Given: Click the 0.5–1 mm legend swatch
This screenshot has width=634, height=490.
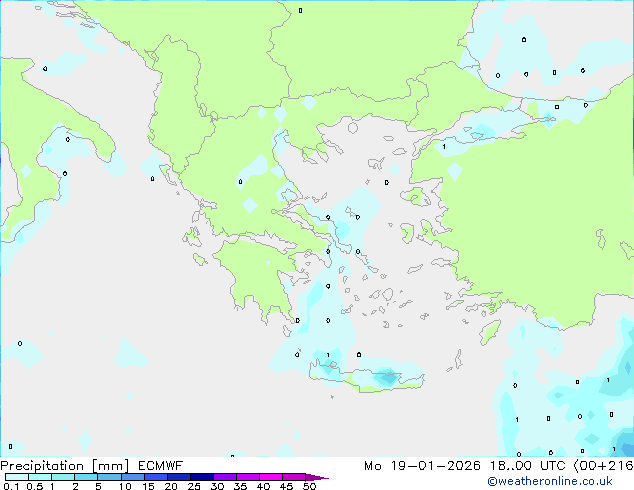Looking at the screenshot, I should pos(40,477).
